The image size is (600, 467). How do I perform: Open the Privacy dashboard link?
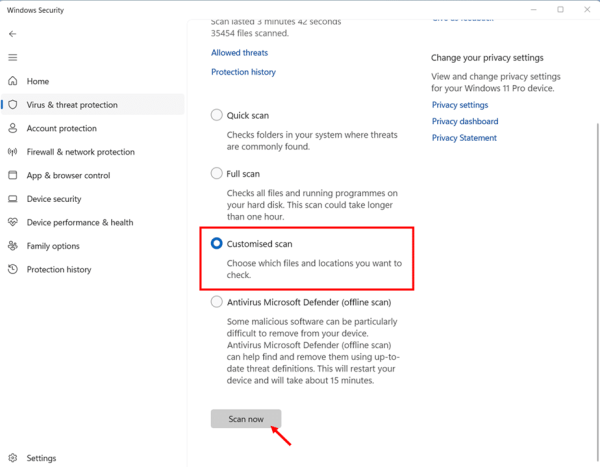[x=465, y=121]
